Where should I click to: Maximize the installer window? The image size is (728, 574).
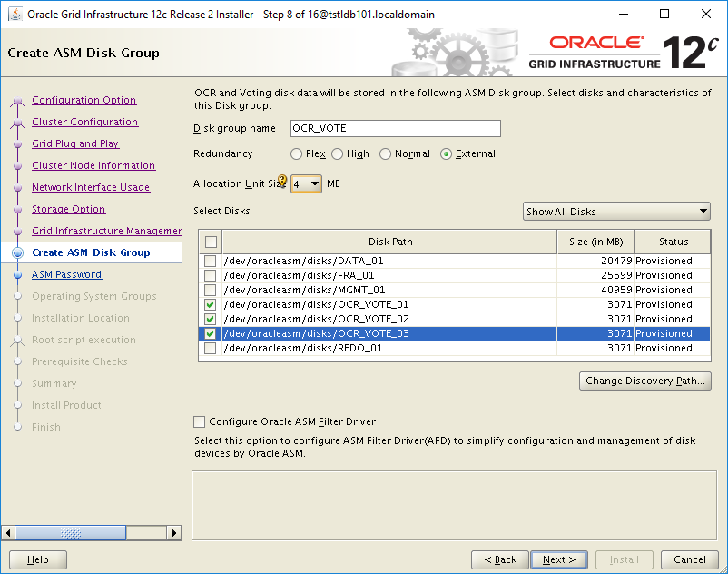pyautogui.click(x=664, y=14)
